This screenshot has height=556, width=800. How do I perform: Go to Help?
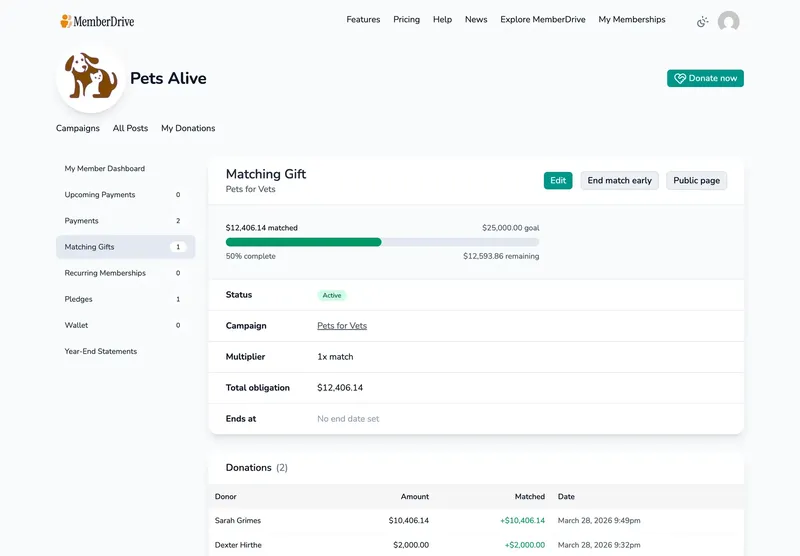click(442, 19)
